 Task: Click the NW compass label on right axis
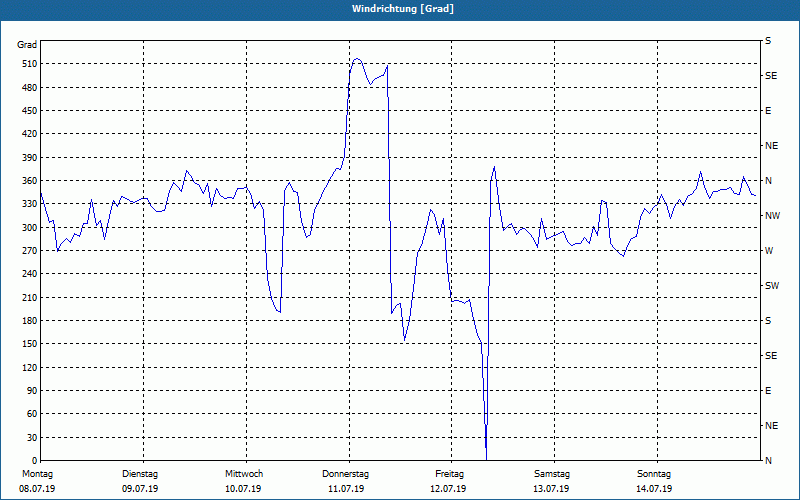tap(772, 216)
